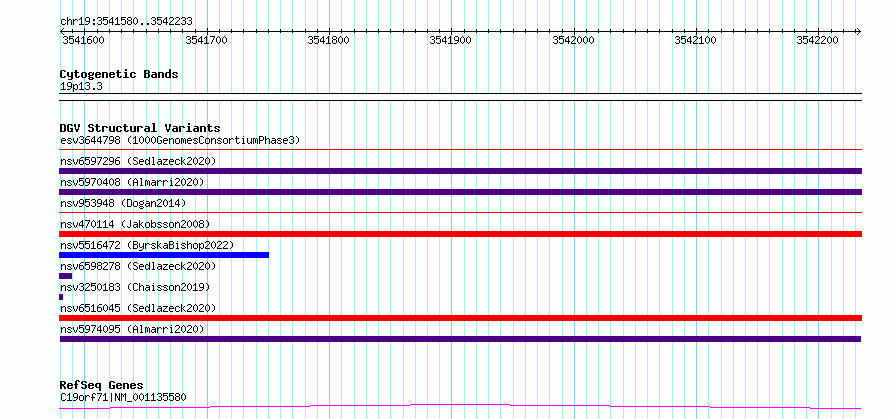Click the 3542100 ruler tick label
The width and height of the screenshot is (890, 419).
pyautogui.click(x=695, y=40)
